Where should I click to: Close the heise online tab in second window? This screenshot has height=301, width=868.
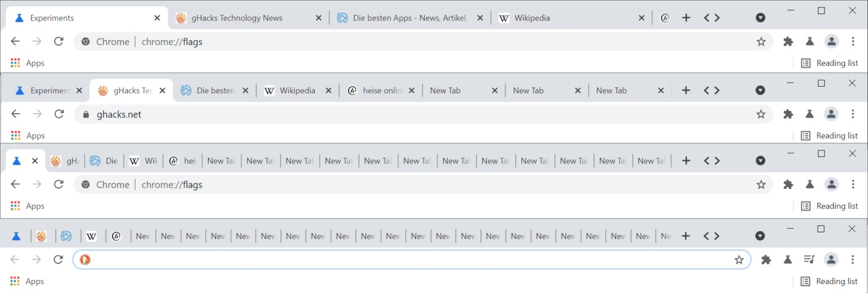pos(411,91)
